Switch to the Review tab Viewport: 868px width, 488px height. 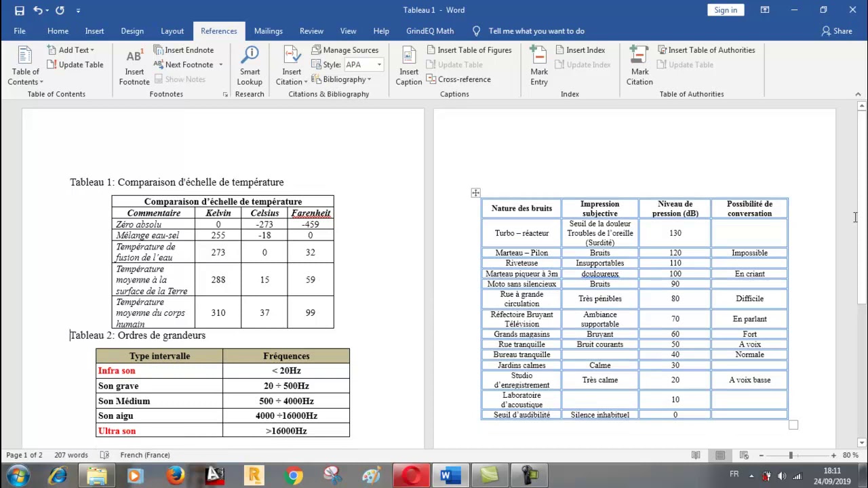(311, 31)
